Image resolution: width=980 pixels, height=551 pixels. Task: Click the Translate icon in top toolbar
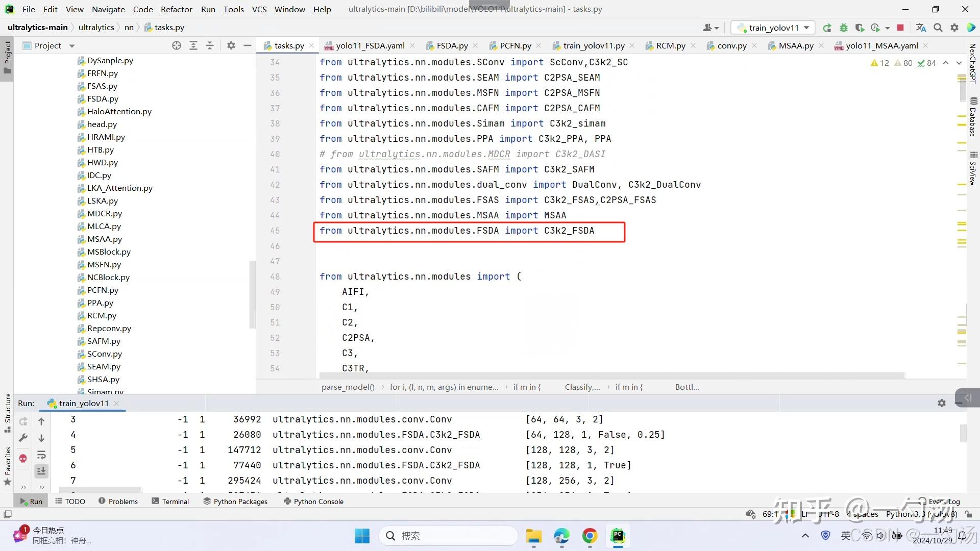point(921,28)
